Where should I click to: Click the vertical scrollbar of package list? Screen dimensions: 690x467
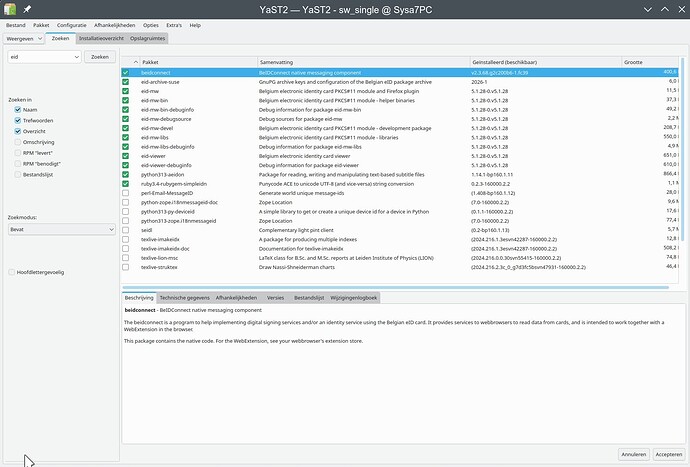click(683, 150)
